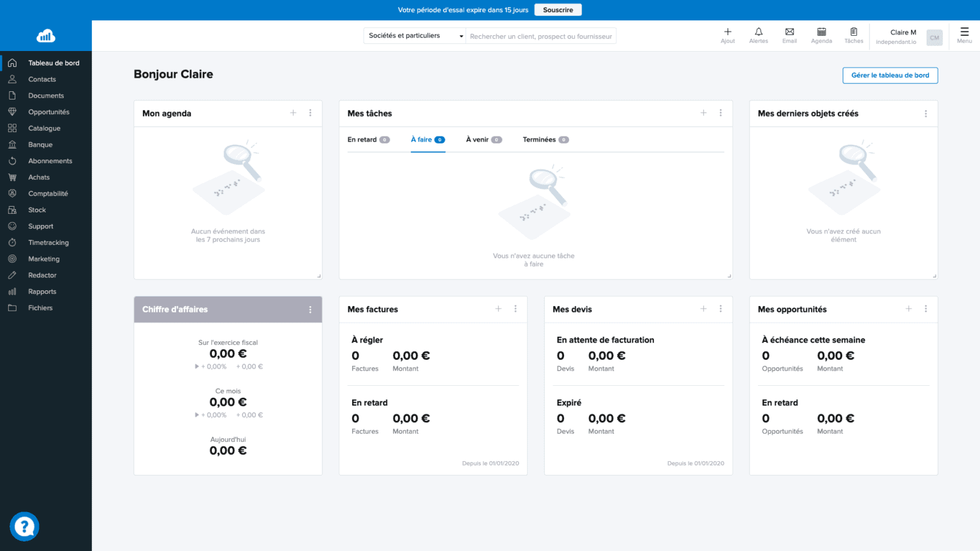Click Gérer le tableau de bord button
The width and height of the screenshot is (980, 551).
click(x=889, y=75)
